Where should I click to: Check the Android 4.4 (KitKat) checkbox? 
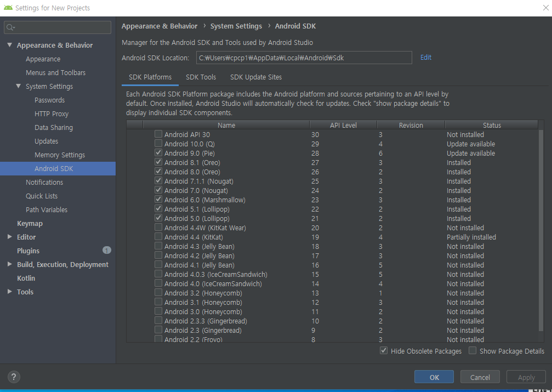pos(158,237)
